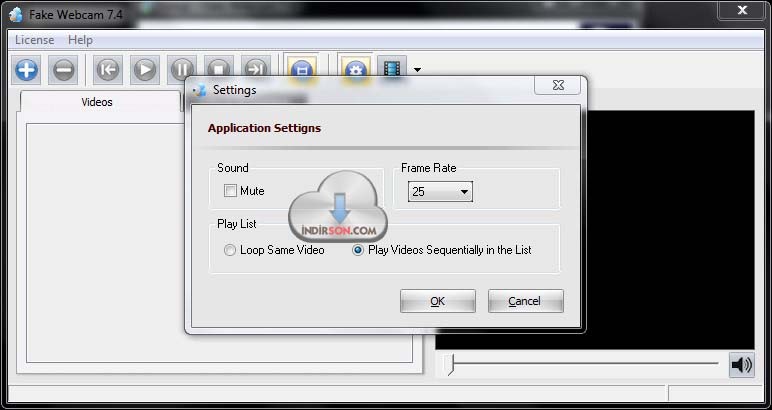The height and width of the screenshot is (410, 772).
Task: Click OK to confirm settings
Action: coord(437,301)
